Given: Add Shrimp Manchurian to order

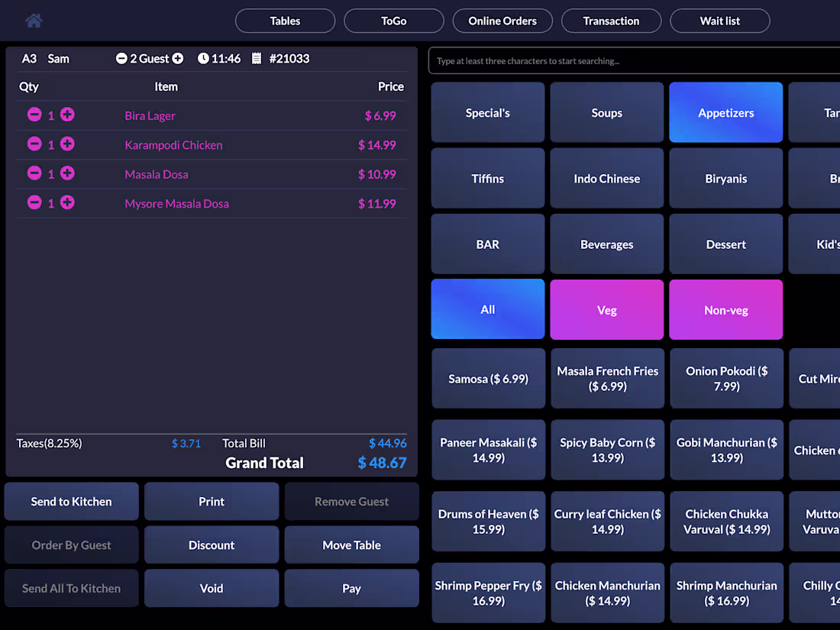Looking at the screenshot, I should pyautogui.click(x=726, y=593).
